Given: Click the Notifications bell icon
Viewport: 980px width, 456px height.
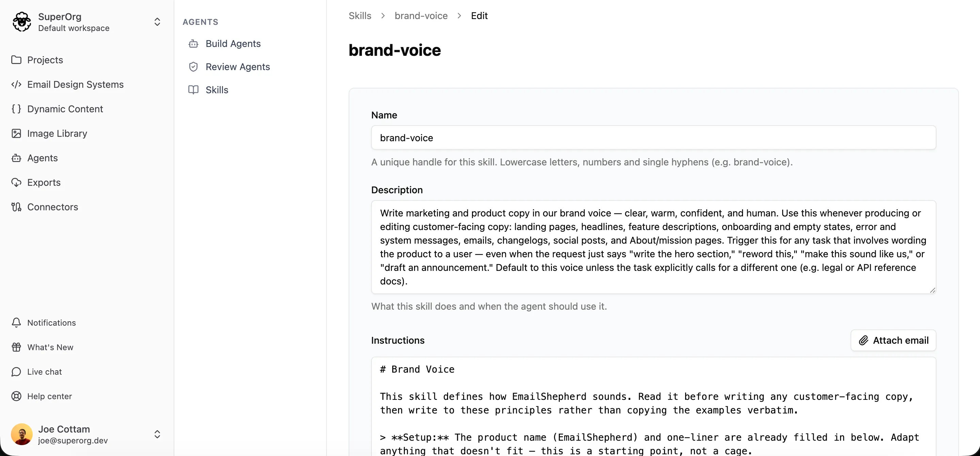Looking at the screenshot, I should pos(16,323).
